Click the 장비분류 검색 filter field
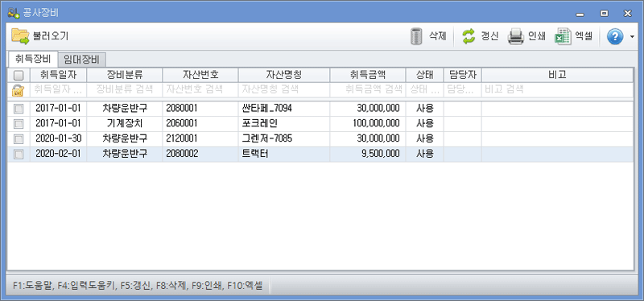The image size is (644, 301). tap(125, 89)
